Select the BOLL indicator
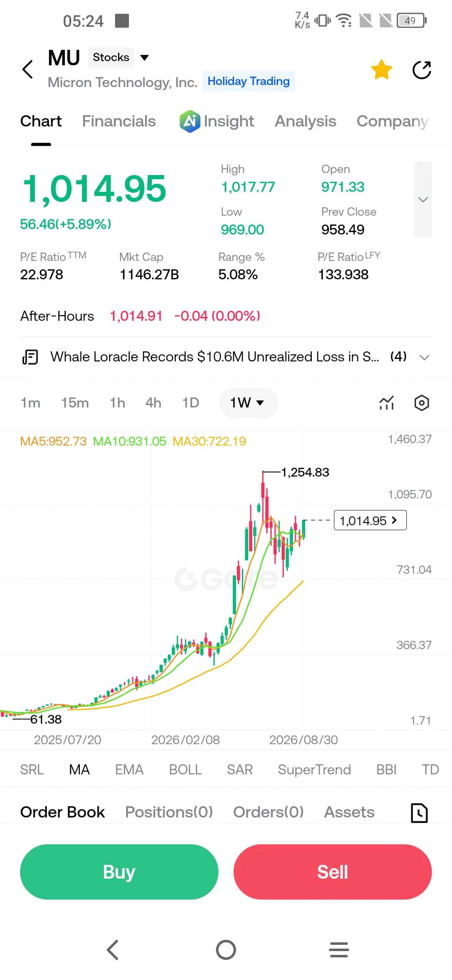The width and height of the screenshot is (452, 980). click(185, 770)
